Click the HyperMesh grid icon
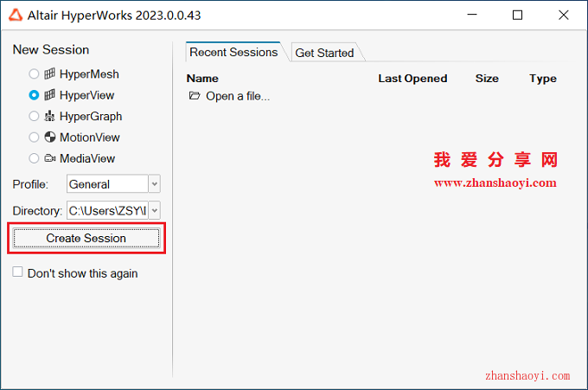The height and width of the screenshot is (390, 588). (x=49, y=74)
